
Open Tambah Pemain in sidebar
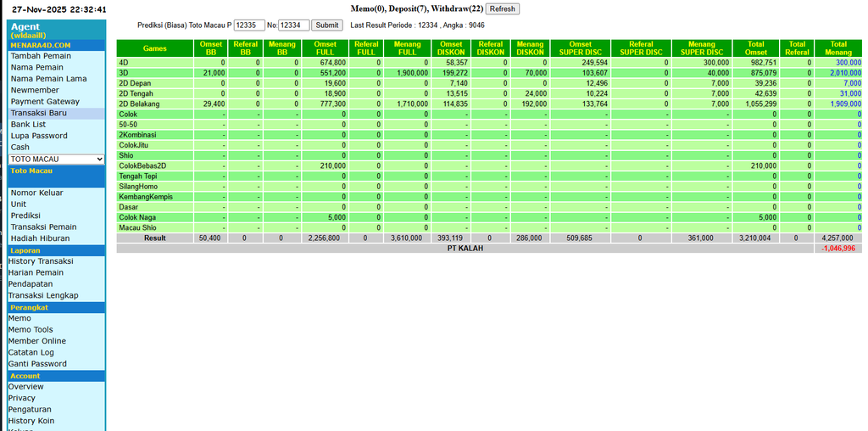(x=41, y=56)
